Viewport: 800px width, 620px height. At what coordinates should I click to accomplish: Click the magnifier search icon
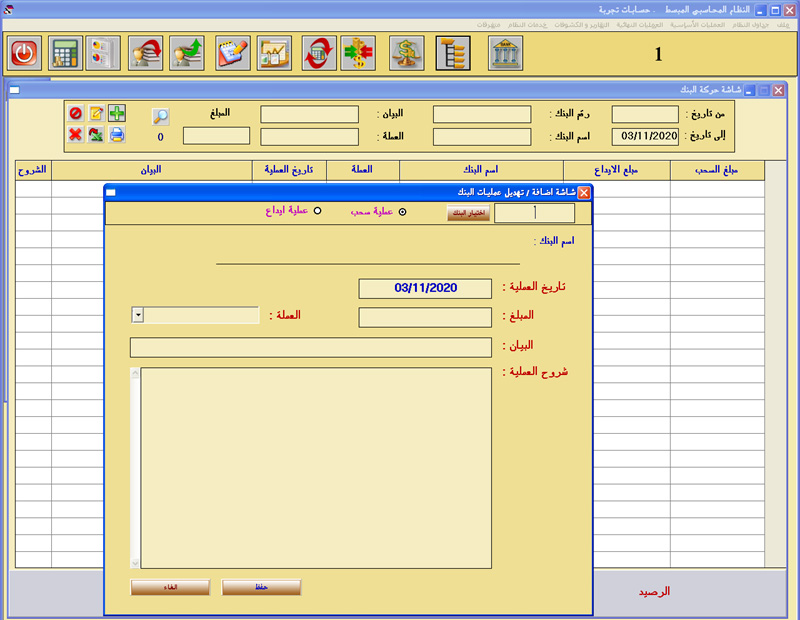tap(160, 116)
